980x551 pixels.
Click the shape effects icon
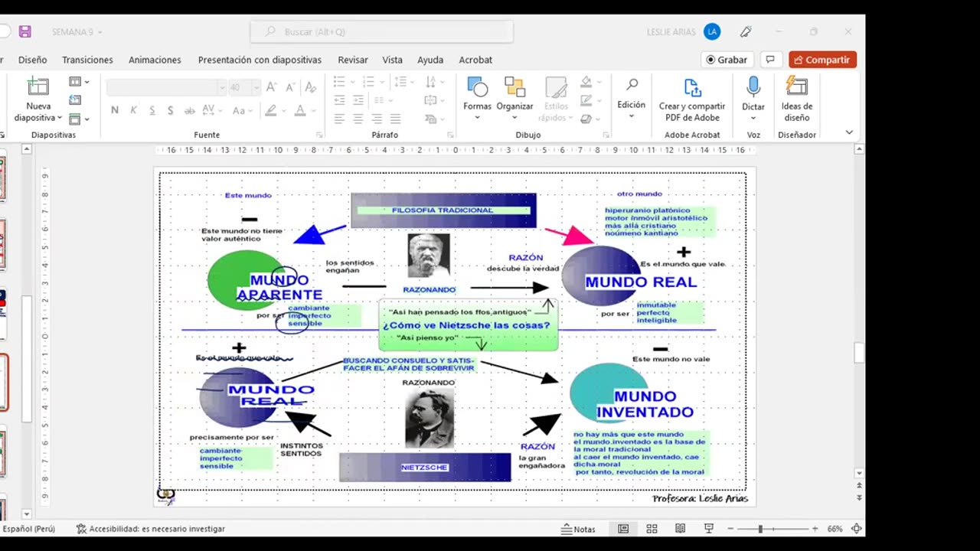pos(586,119)
